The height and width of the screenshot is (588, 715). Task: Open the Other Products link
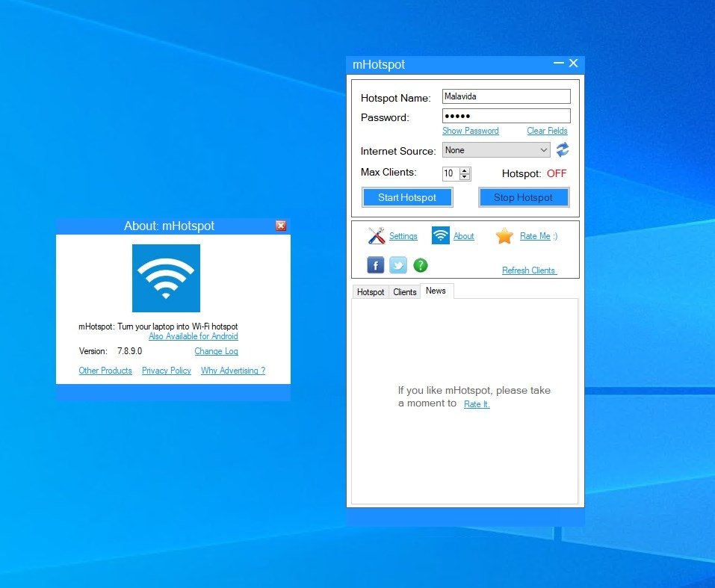(x=105, y=371)
